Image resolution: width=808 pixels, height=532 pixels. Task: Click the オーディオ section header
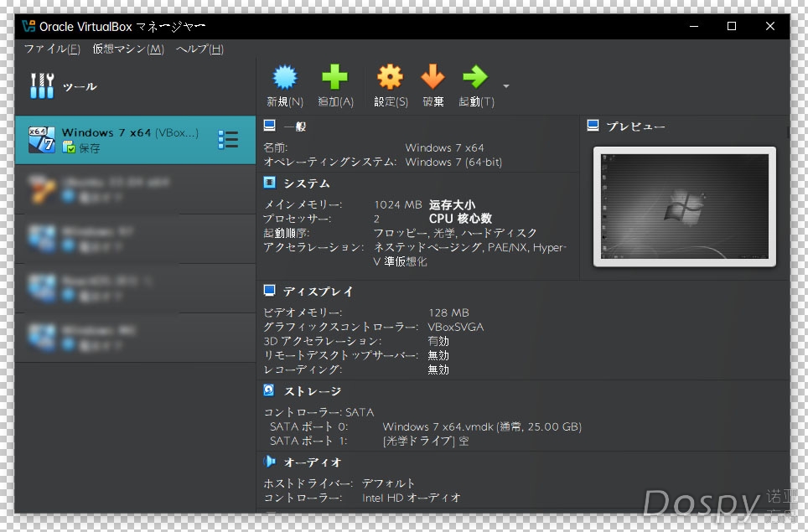click(313, 462)
